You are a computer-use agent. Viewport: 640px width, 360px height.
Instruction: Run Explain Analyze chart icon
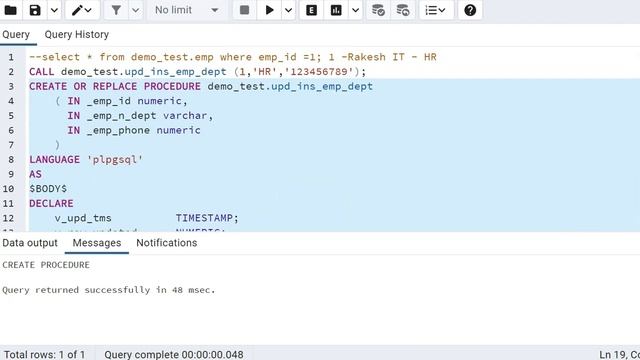tap(336, 10)
